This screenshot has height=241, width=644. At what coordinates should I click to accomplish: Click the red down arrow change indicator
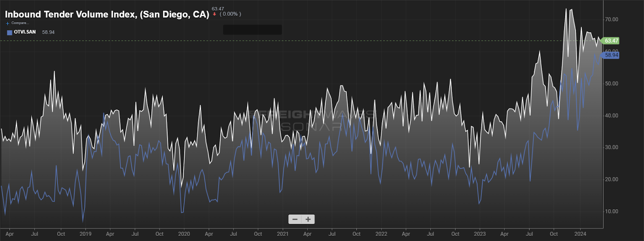pos(215,14)
